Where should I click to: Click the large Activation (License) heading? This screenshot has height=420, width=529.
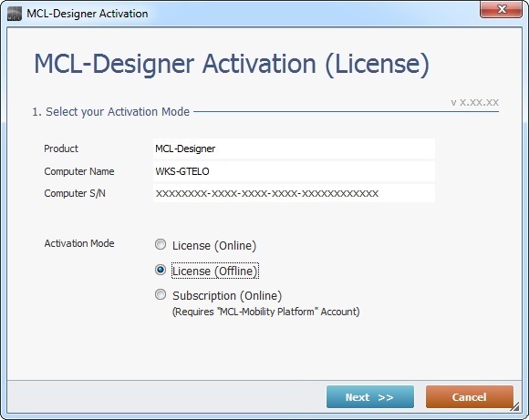232,64
